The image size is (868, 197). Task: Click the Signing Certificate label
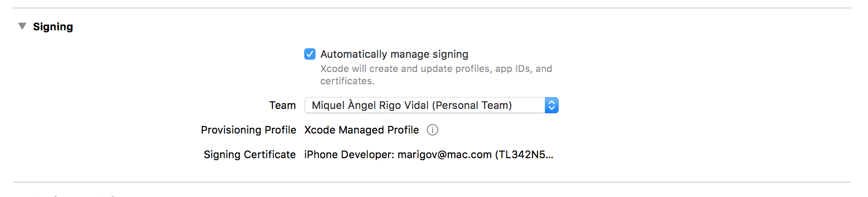pos(250,154)
